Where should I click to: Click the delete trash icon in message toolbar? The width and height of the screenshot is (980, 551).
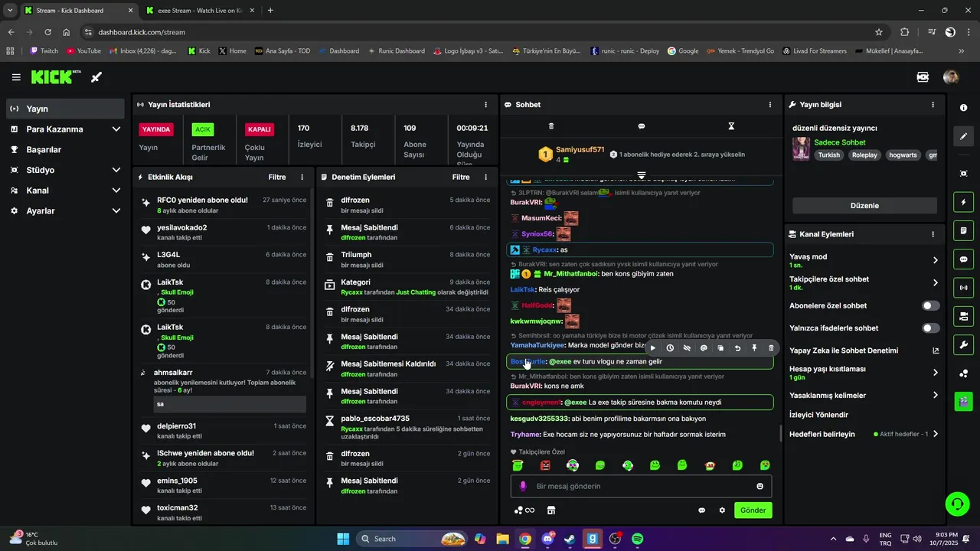[x=771, y=348]
